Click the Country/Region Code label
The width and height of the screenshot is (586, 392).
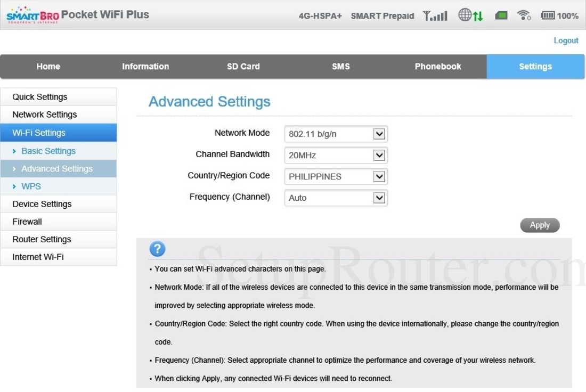(x=229, y=175)
